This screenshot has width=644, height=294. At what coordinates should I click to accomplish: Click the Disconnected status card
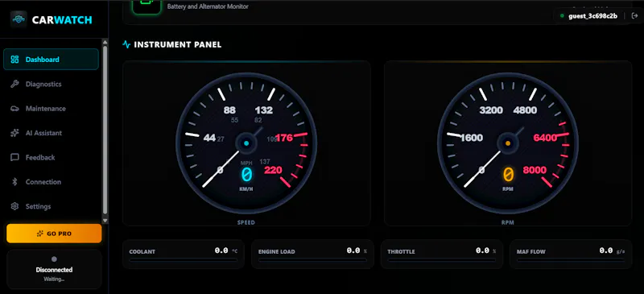[54, 269]
